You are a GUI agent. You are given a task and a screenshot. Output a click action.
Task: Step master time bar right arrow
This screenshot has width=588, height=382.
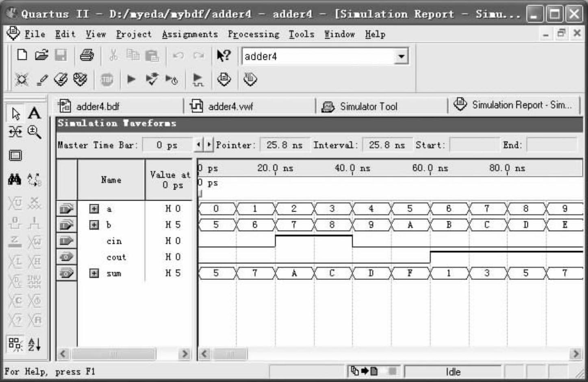coord(209,144)
